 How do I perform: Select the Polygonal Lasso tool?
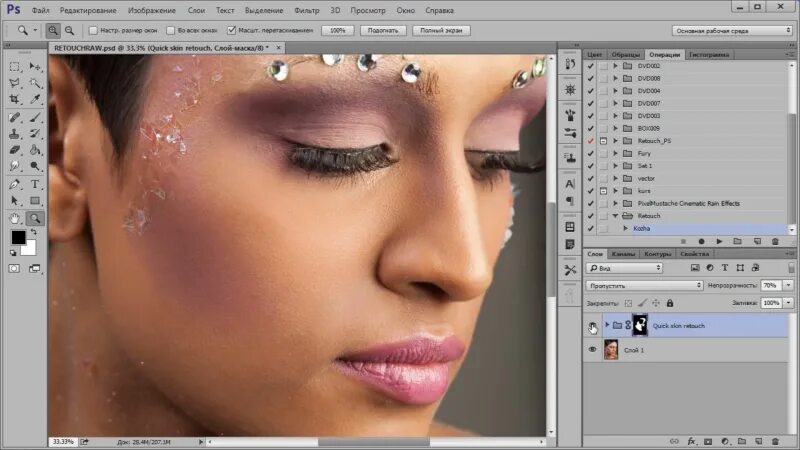[15, 83]
